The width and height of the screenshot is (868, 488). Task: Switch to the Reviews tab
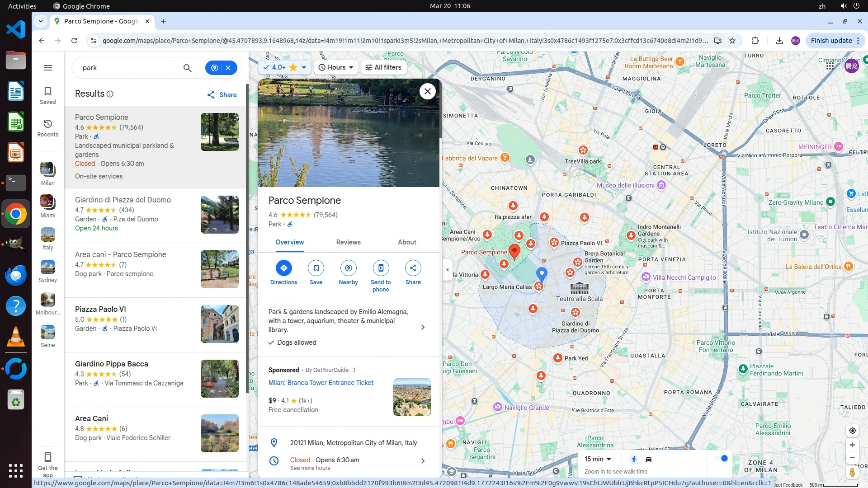pos(348,242)
